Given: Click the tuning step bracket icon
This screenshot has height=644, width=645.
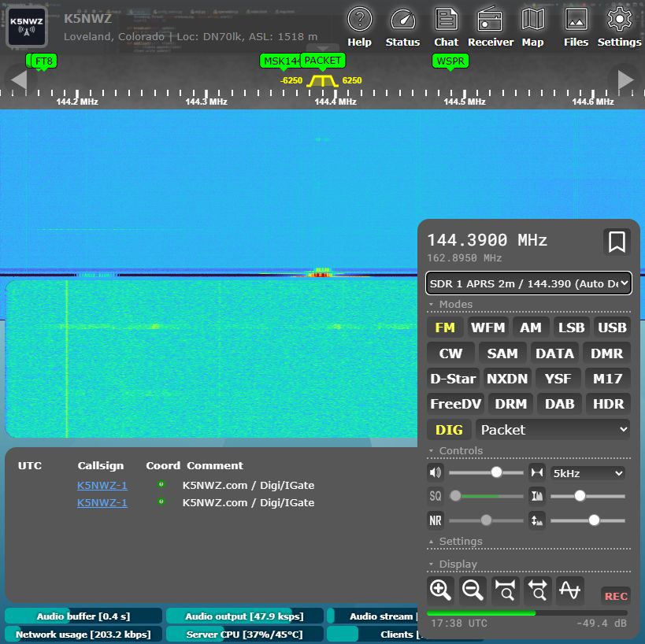Looking at the screenshot, I should [537, 472].
